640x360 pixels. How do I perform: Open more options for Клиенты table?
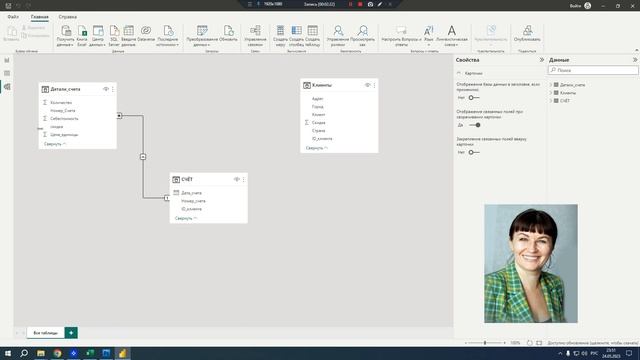[x=374, y=85]
